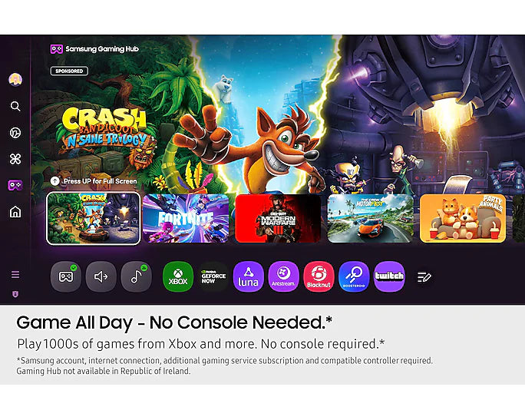Select the Gaming Hub sidebar tab
This screenshot has width=525, height=420.
coord(15,185)
